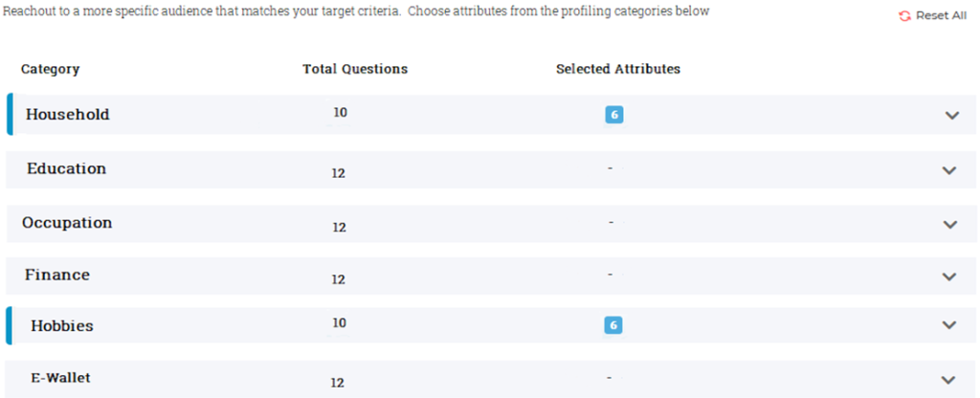The height and width of the screenshot is (398, 980).
Task: Click the Total Questions column header
Action: (x=355, y=69)
